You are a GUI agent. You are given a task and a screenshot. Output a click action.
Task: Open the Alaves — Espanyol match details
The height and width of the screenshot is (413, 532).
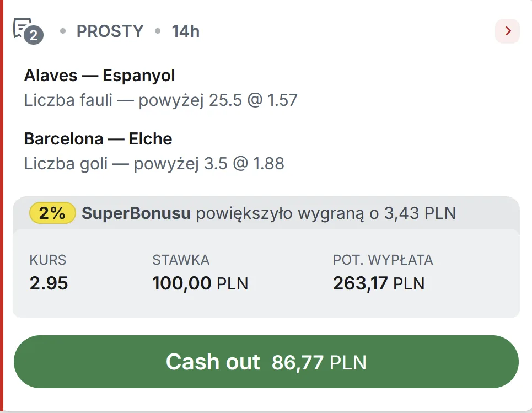99,75
